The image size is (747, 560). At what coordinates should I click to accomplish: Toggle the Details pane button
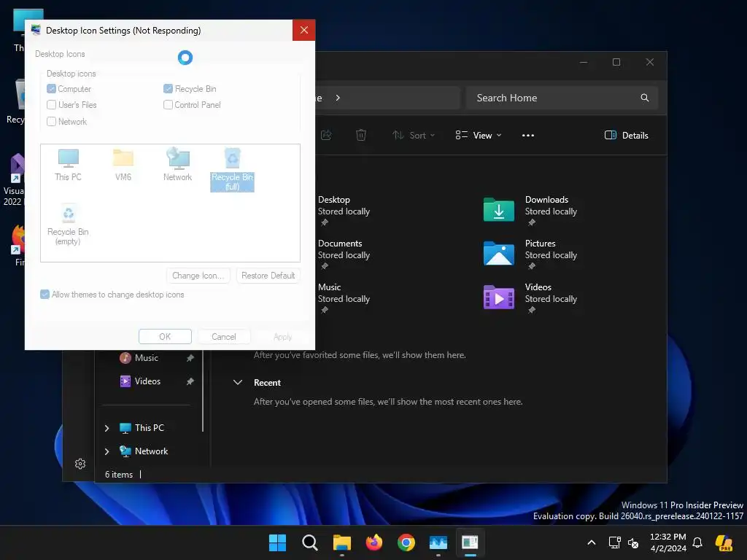click(x=627, y=135)
